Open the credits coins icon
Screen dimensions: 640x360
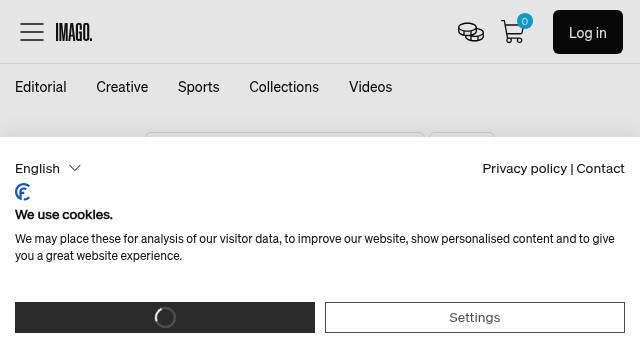tap(471, 32)
